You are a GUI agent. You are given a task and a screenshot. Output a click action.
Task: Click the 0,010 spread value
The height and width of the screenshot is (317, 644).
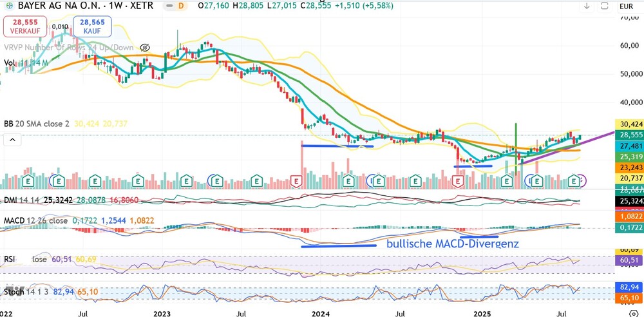61,26
